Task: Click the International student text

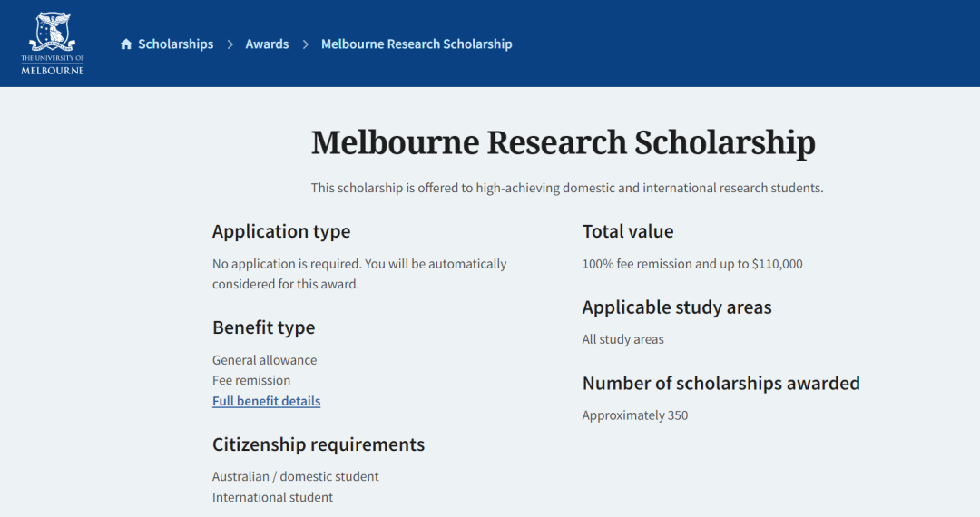Action: 272,497
